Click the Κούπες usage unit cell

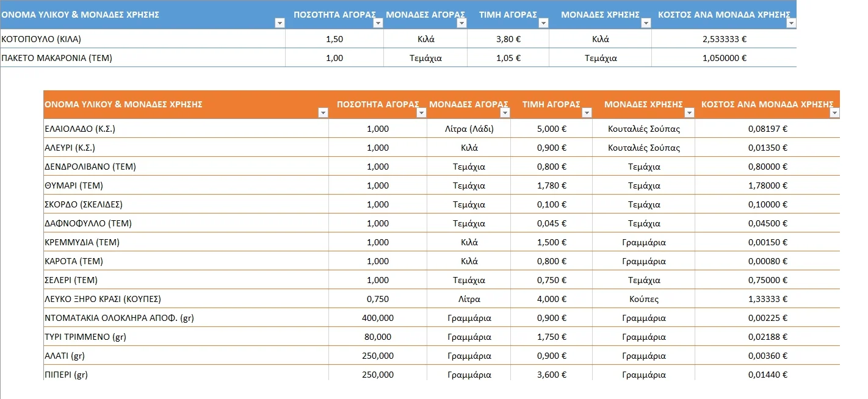point(643,299)
